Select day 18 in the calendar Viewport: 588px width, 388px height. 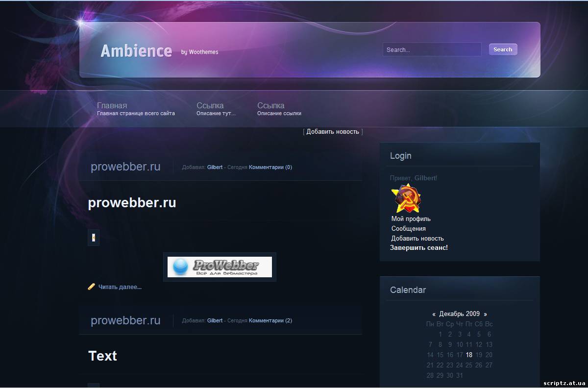pyautogui.click(x=469, y=355)
